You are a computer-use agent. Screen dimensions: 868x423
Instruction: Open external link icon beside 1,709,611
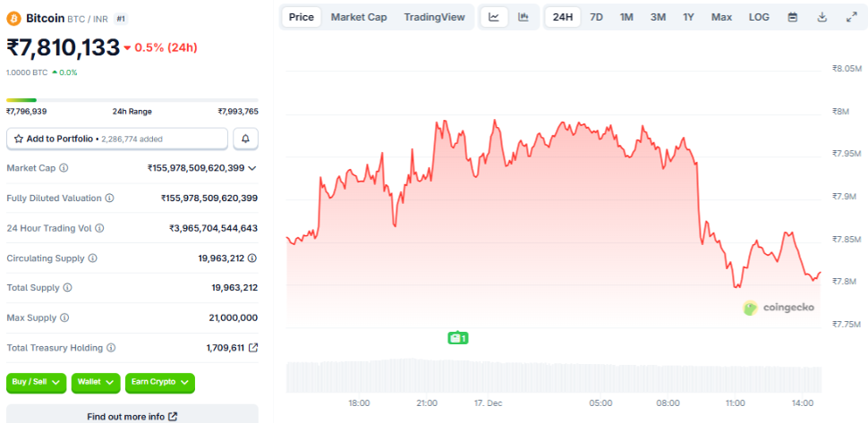click(253, 348)
